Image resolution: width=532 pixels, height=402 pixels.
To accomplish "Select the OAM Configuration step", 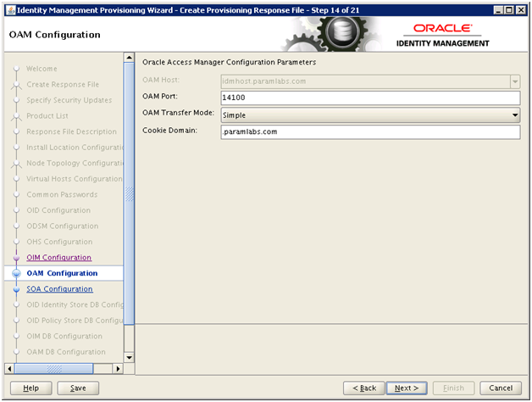I will 62,273.
